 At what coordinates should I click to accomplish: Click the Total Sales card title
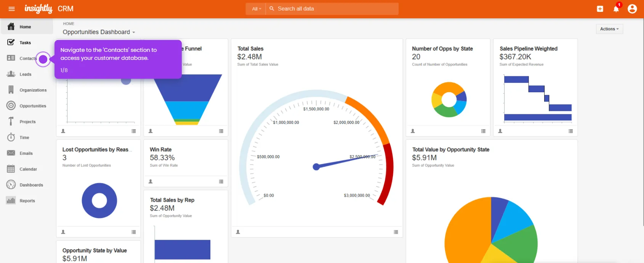(x=250, y=49)
